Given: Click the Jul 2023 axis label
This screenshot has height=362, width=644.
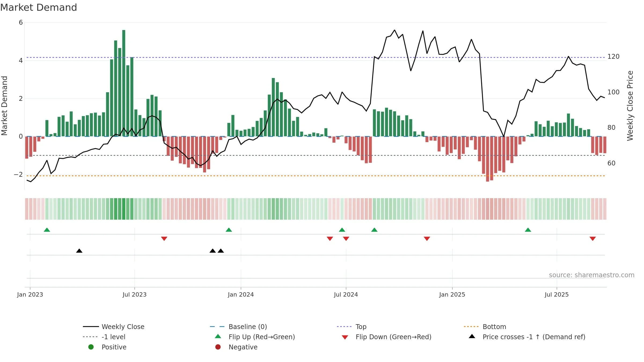Looking at the screenshot, I should click(x=135, y=295).
